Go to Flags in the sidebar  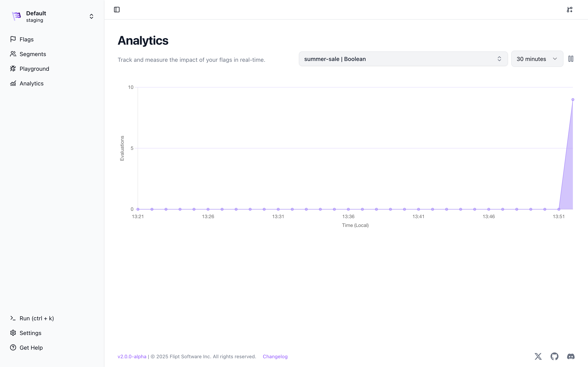[27, 39]
